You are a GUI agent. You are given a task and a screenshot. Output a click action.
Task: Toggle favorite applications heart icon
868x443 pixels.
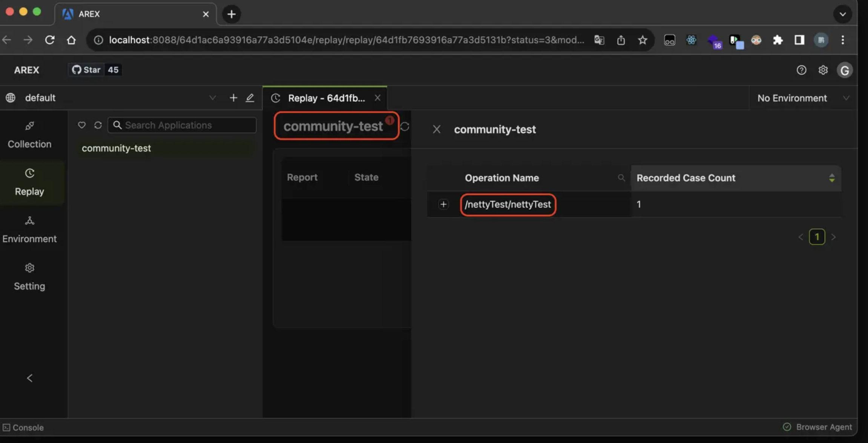coord(81,125)
